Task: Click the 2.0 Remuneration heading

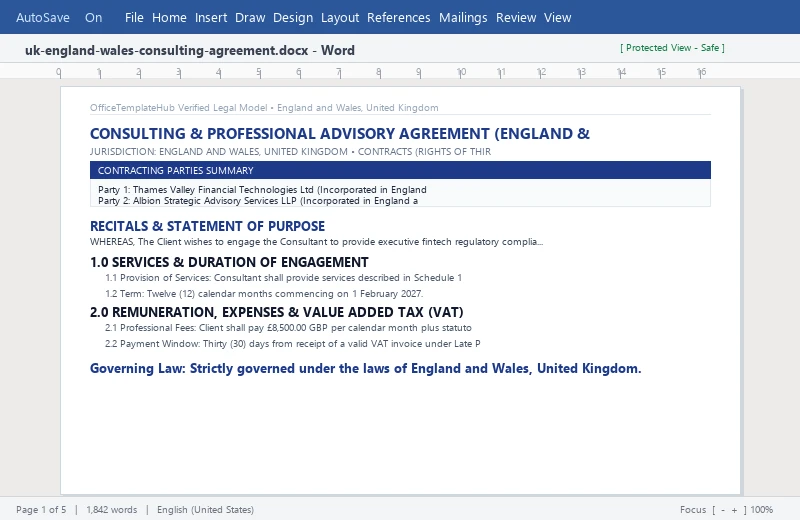Action: [x=277, y=312]
